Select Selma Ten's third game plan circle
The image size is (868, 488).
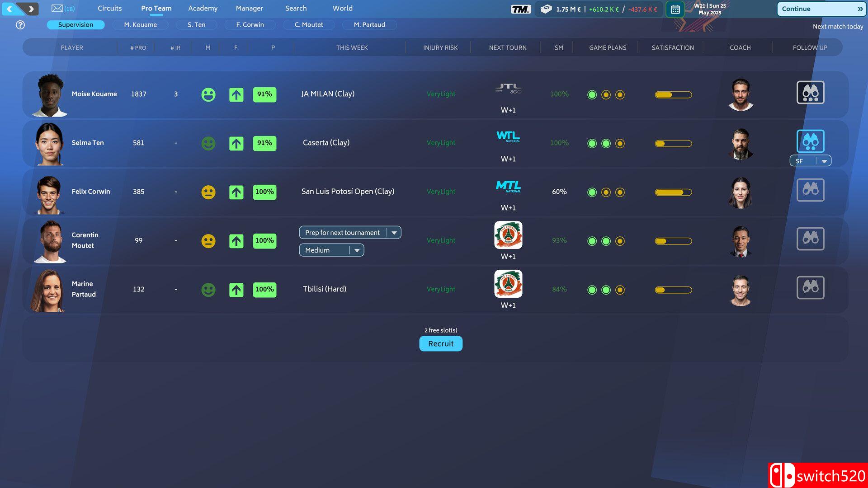(620, 144)
